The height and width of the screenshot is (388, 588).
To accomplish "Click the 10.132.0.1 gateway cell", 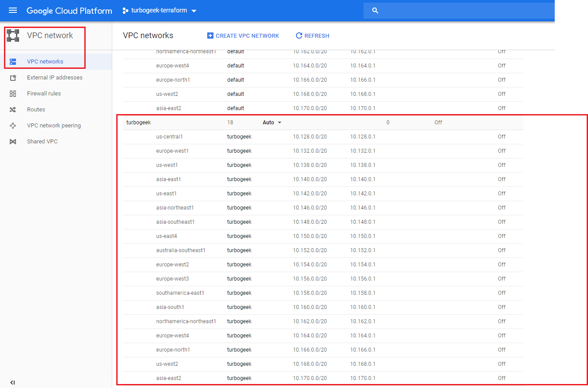I will 363,151.
